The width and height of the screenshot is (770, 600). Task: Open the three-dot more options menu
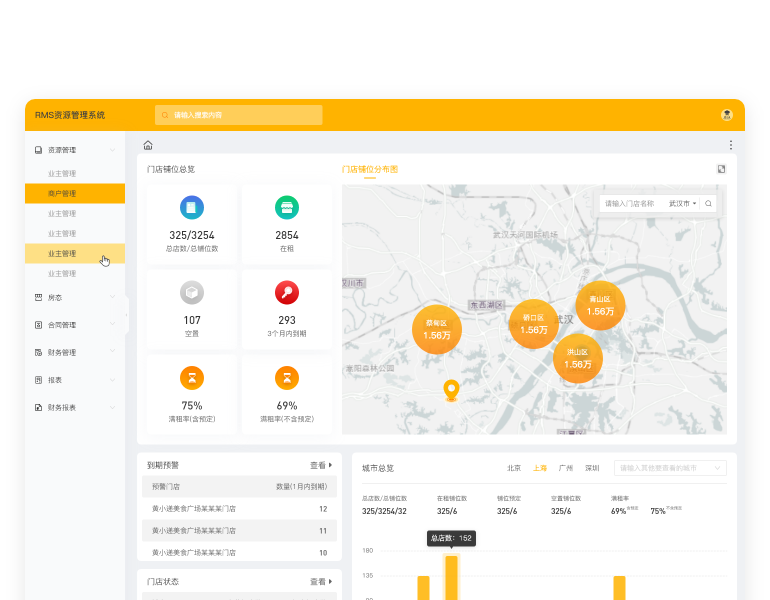click(x=731, y=145)
